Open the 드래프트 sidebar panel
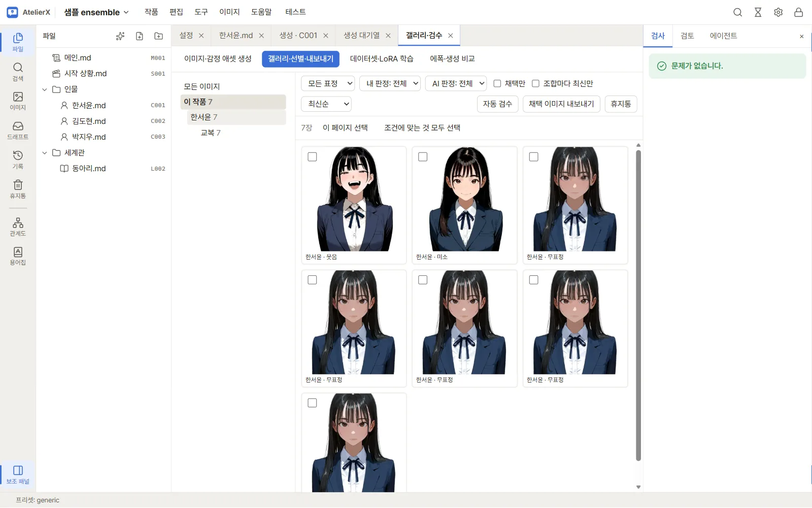Viewport: 812px width, 508px height. tap(18, 130)
